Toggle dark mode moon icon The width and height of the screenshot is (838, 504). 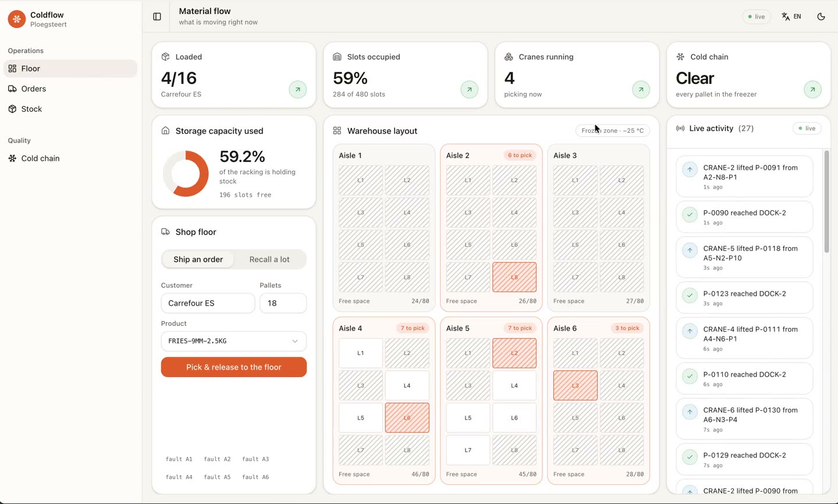(821, 17)
